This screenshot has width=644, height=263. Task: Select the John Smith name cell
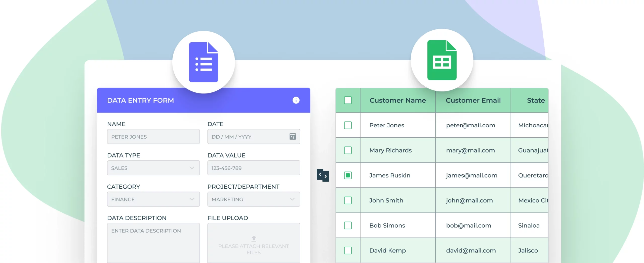click(x=398, y=200)
